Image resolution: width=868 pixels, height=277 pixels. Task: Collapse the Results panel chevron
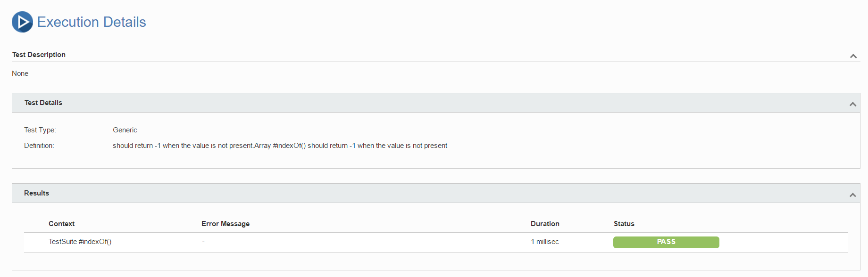(852, 195)
